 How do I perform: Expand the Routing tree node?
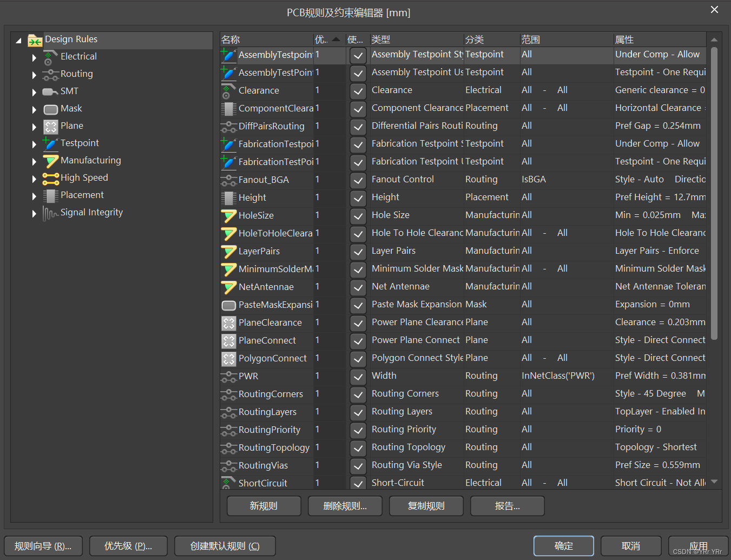click(x=34, y=75)
